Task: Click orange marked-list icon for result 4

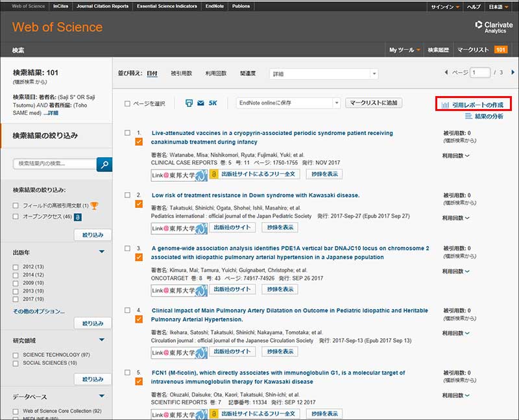Action: (139, 319)
